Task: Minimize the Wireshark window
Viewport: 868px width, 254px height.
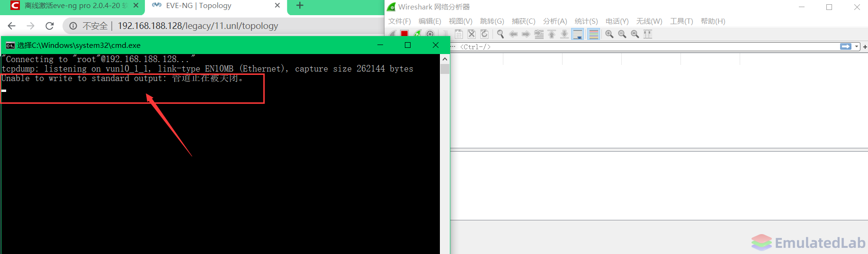Action: click(x=802, y=7)
